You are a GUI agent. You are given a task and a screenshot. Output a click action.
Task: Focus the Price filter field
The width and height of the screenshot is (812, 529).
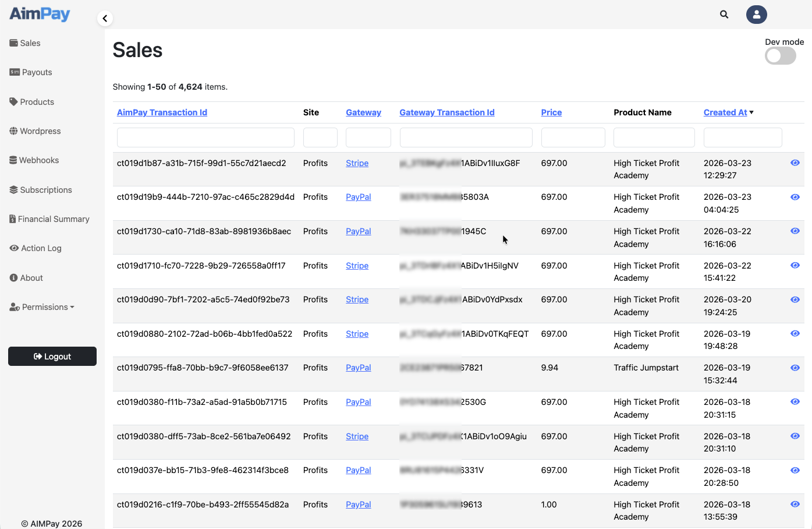(573, 137)
